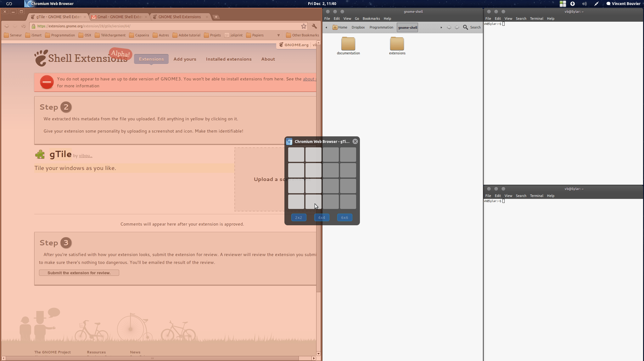
Task: Click the 2x2 grid size button
Action: 299,217
